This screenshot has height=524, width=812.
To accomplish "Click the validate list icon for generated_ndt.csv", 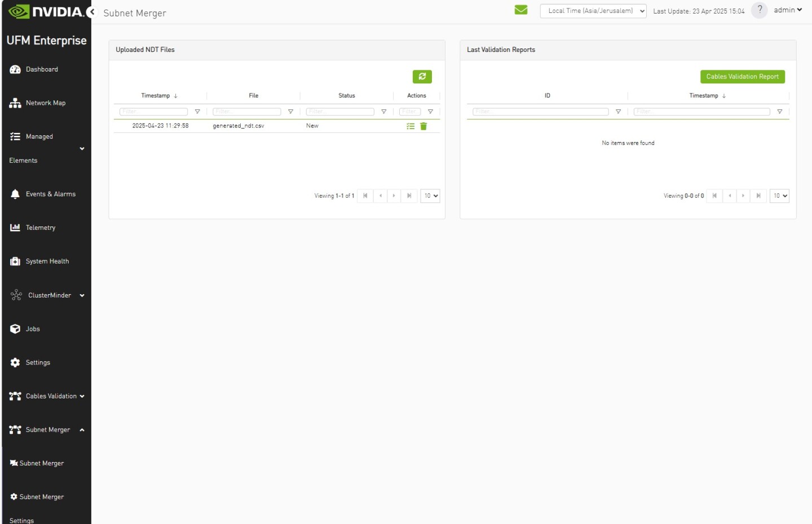I will [x=411, y=126].
